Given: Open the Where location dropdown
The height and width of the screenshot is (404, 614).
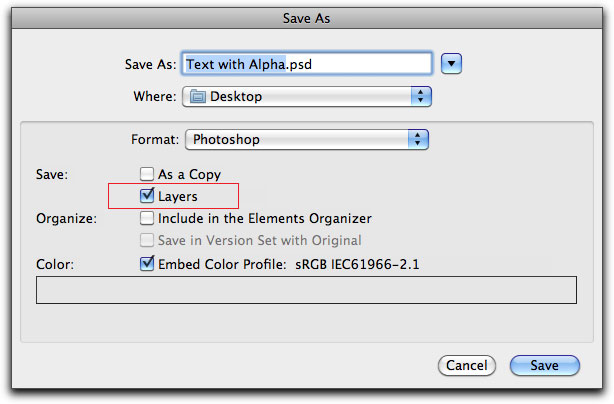Looking at the screenshot, I should click(307, 96).
